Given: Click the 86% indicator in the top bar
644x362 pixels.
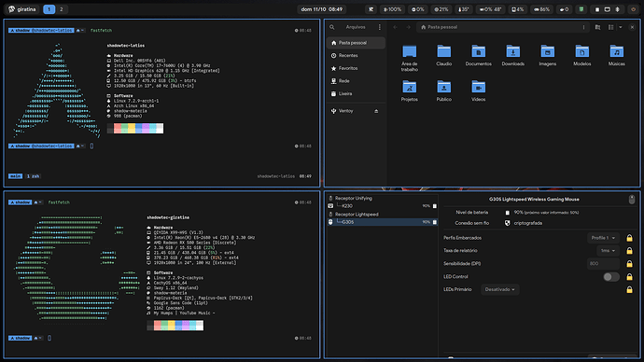Looking at the screenshot, I should [x=541, y=9].
